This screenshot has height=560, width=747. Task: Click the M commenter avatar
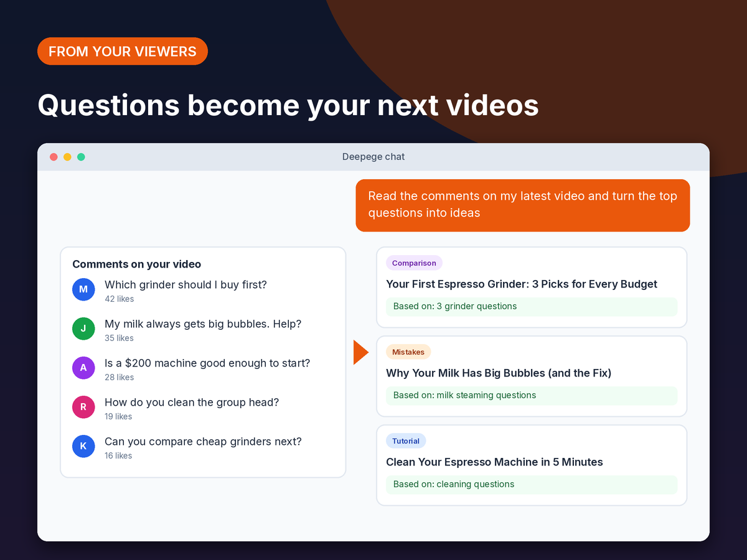(x=83, y=289)
